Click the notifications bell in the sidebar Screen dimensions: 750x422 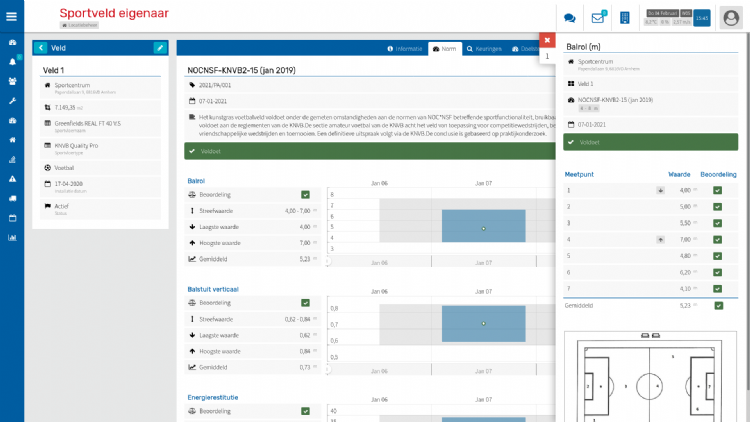(x=12, y=62)
